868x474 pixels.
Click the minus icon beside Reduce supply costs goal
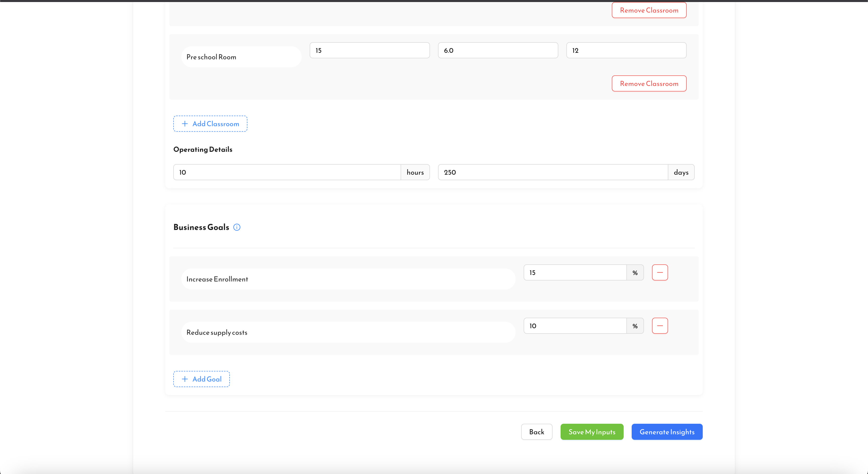click(x=660, y=326)
